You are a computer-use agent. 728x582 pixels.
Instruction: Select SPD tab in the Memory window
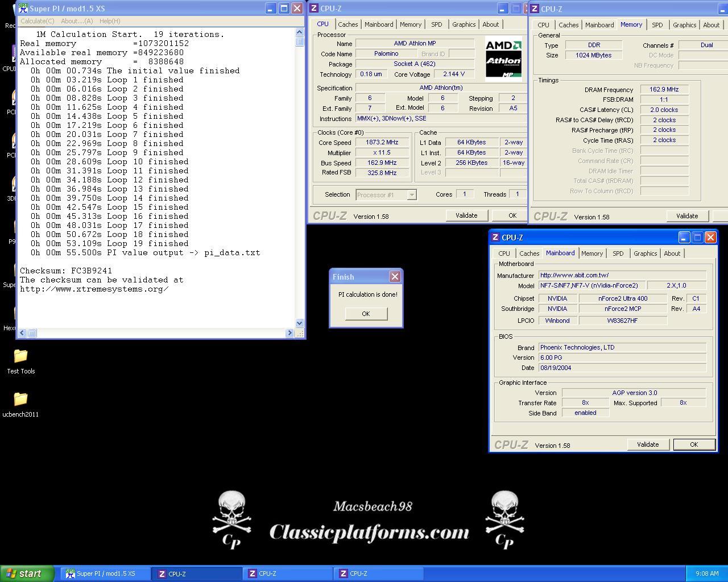[657, 25]
